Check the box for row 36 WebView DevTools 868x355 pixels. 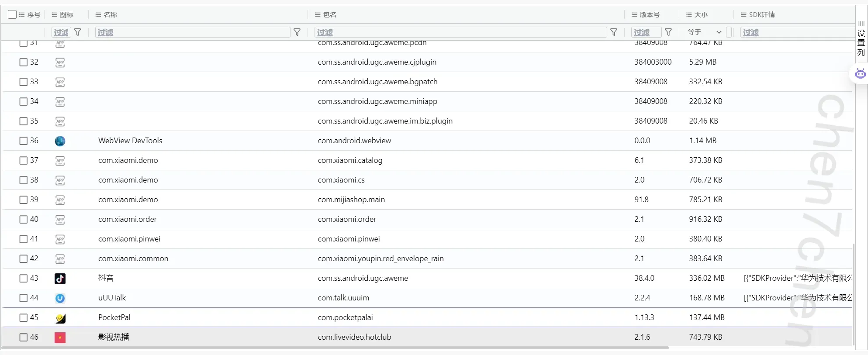click(24, 141)
